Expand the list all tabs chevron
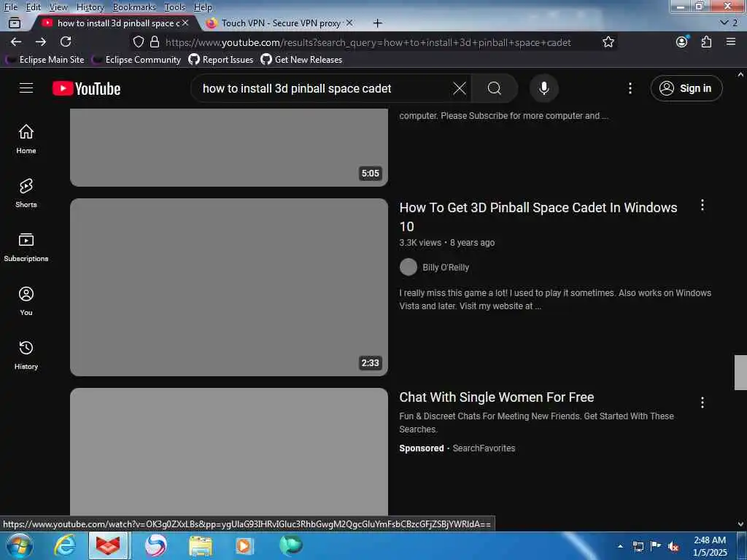 click(724, 23)
